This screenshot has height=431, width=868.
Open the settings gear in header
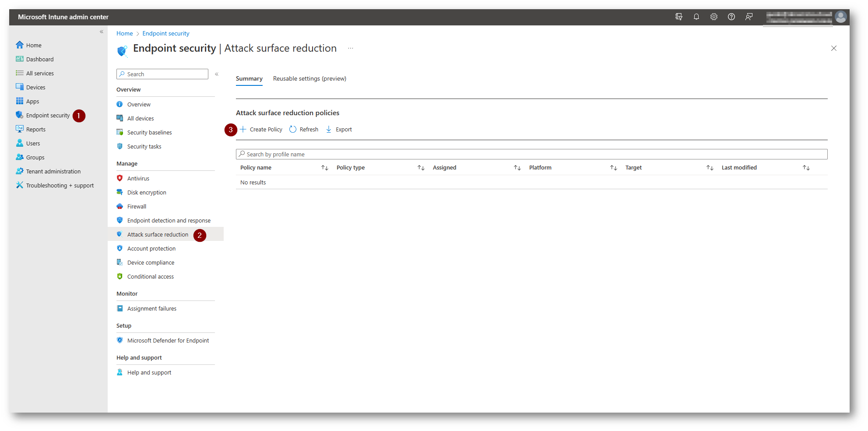pyautogui.click(x=713, y=17)
